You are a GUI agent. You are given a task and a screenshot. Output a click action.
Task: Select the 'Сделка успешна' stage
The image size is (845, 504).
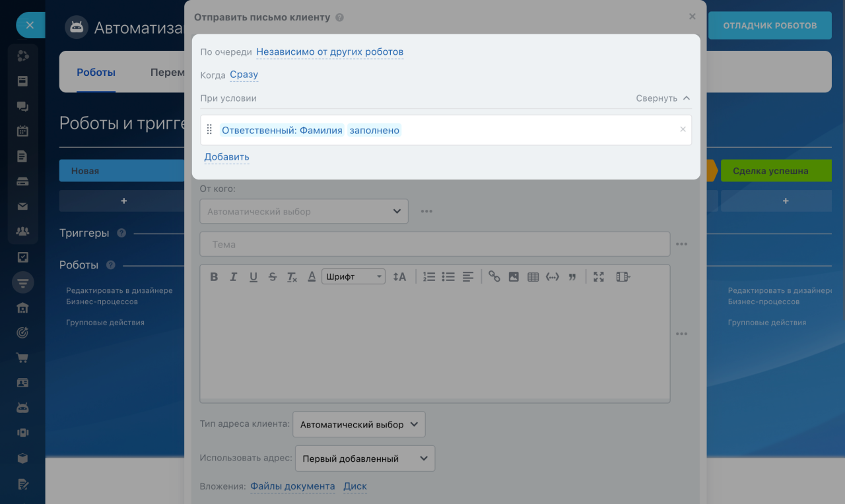pyautogui.click(x=776, y=170)
